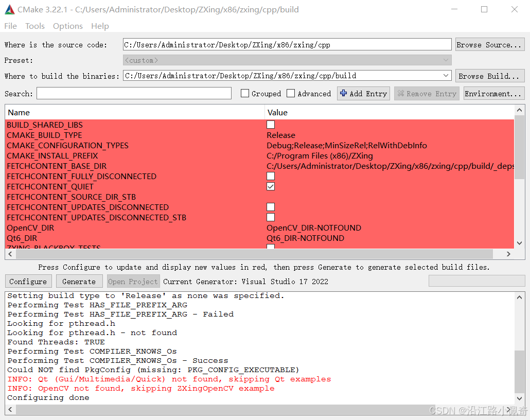Open the Options menu
Viewport: 530px width, 420px height.
pyautogui.click(x=68, y=26)
